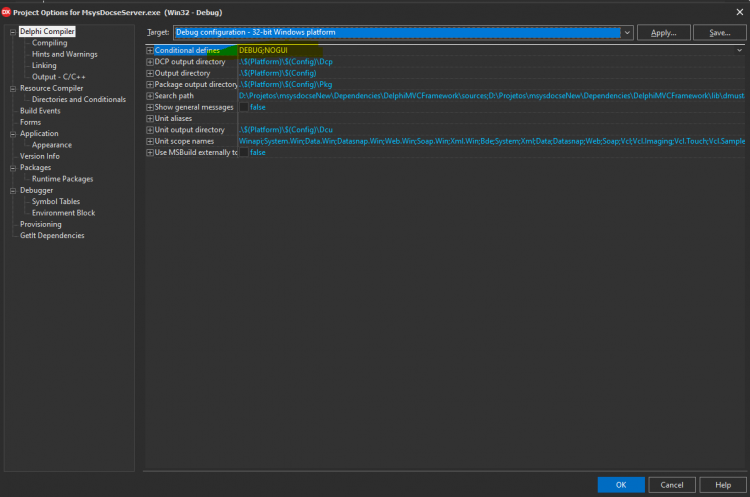This screenshot has width=750, height=497.
Task: Open Conditional defines value dropdown arrow
Action: coord(739,50)
